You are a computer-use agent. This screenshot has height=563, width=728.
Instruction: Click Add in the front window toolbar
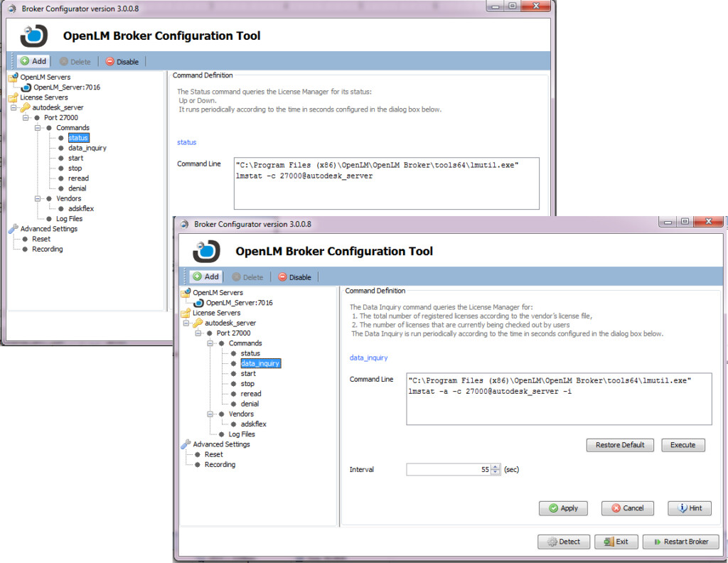[205, 277]
